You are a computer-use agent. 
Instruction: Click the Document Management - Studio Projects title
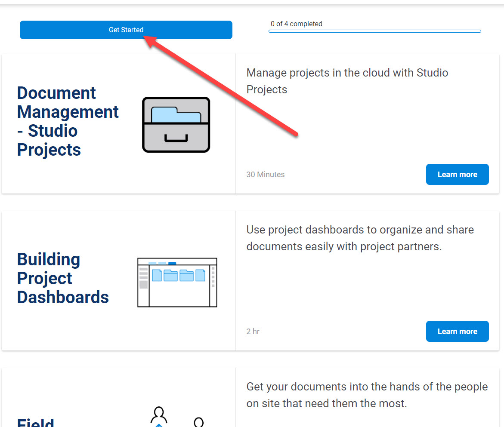[x=68, y=121]
